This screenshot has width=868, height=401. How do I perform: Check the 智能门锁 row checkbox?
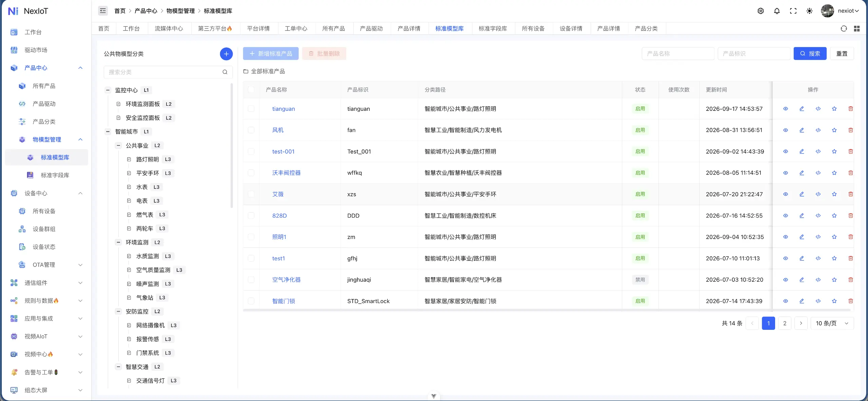click(251, 301)
